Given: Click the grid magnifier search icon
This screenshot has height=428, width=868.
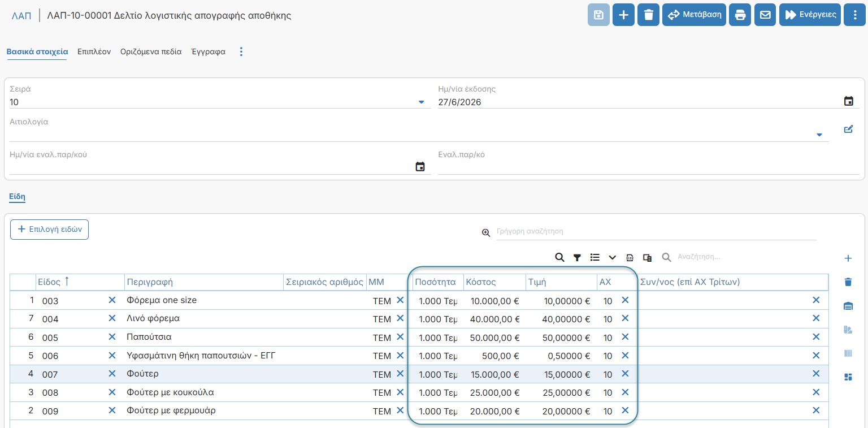Looking at the screenshot, I should click(x=559, y=257).
